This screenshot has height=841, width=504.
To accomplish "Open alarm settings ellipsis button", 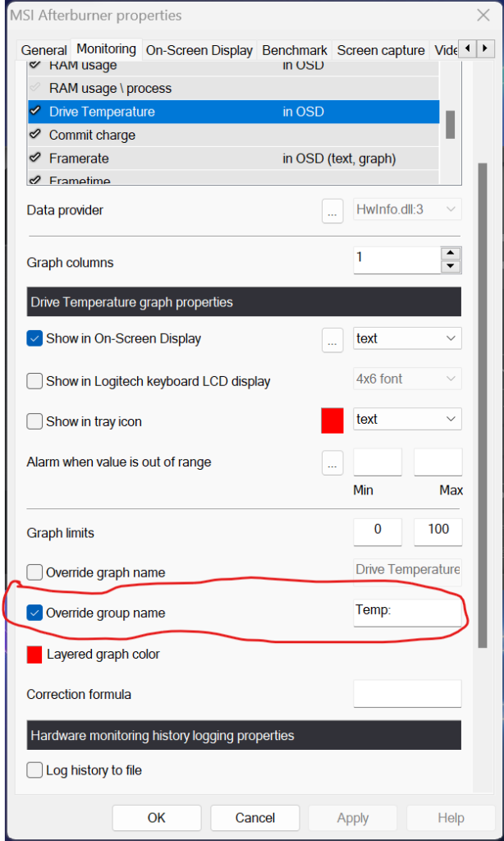I will (332, 462).
